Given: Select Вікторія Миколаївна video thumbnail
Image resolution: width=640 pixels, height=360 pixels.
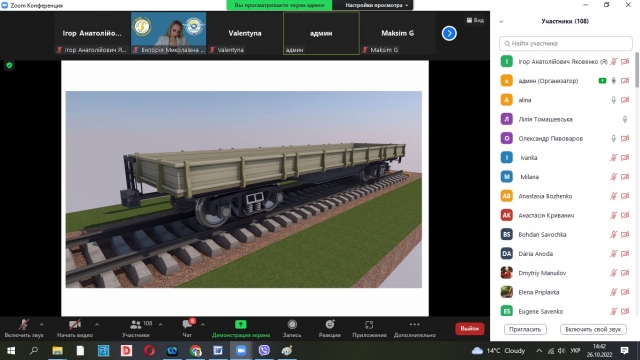Looking at the screenshot, I should (x=168, y=33).
